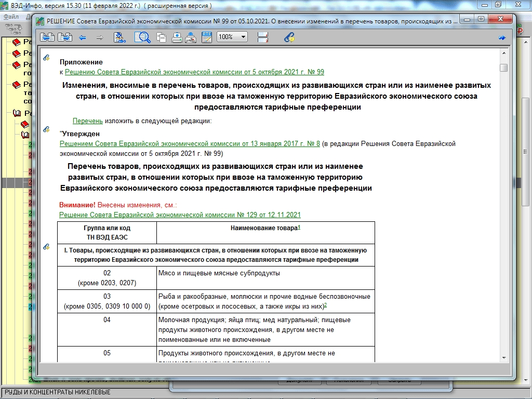Click the blue back arrow
The width and height of the screenshot is (532, 399).
click(83, 37)
